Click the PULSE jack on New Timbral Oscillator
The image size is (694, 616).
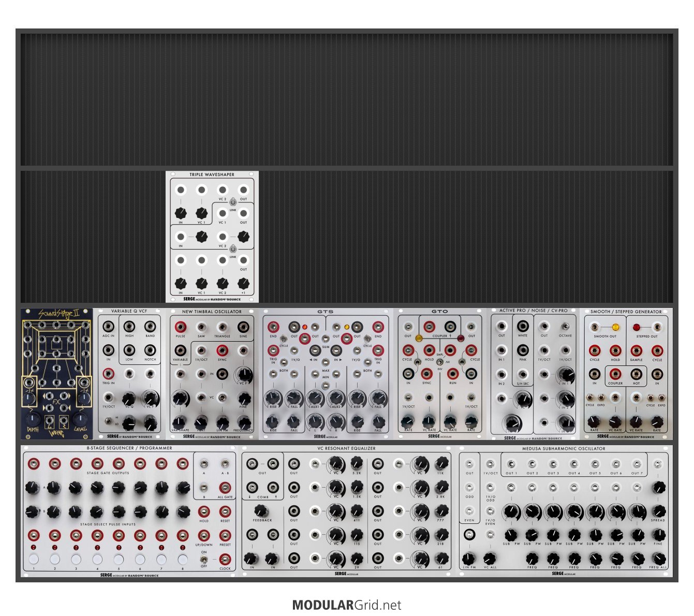(181, 327)
